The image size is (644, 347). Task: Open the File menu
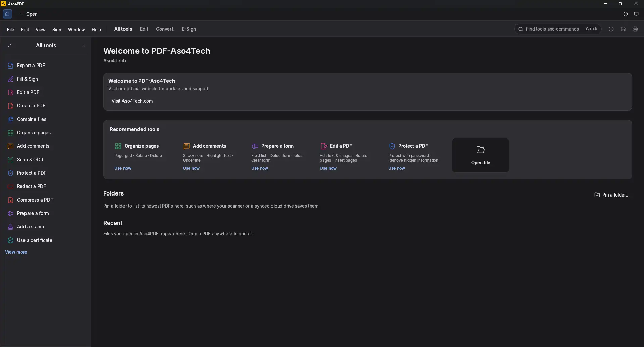(x=11, y=29)
